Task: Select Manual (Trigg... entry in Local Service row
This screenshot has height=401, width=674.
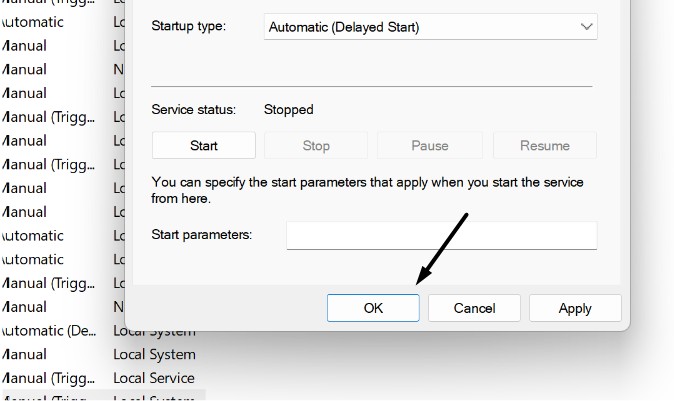Action: (x=48, y=378)
